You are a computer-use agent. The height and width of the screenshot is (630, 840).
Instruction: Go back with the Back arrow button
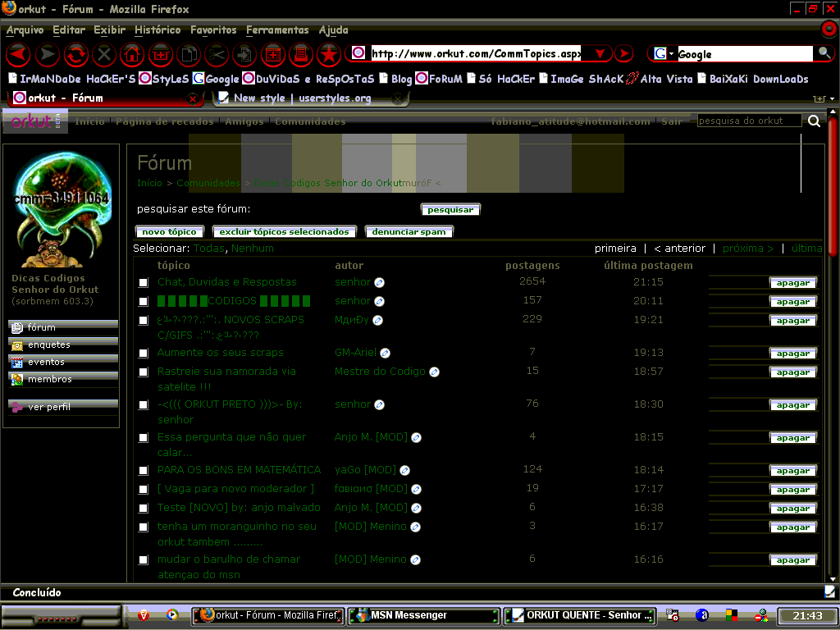18,54
